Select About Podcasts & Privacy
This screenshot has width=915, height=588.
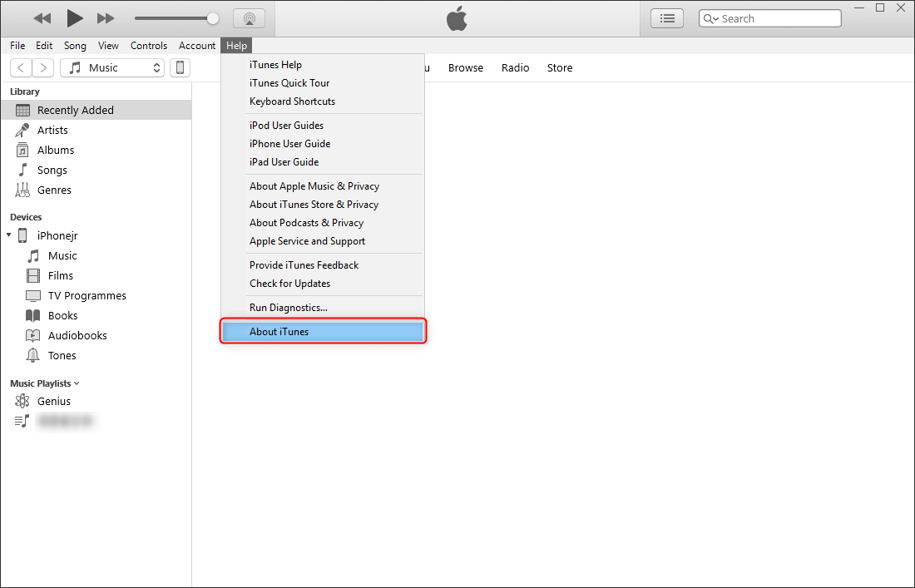tap(322, 223)
